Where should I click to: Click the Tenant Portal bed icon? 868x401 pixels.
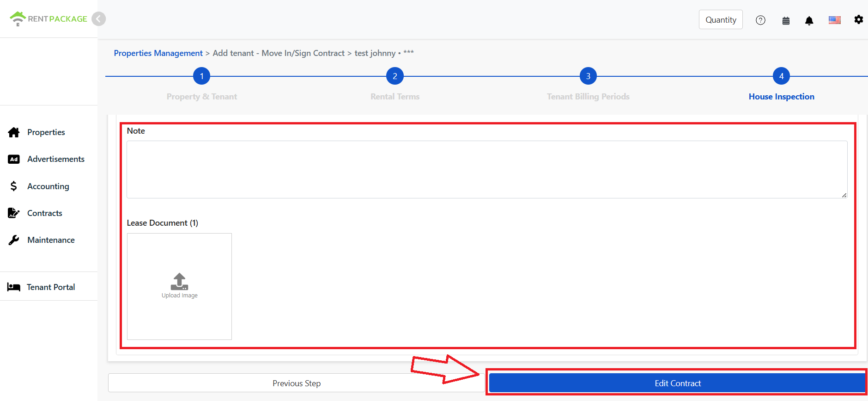pos(13,287)
